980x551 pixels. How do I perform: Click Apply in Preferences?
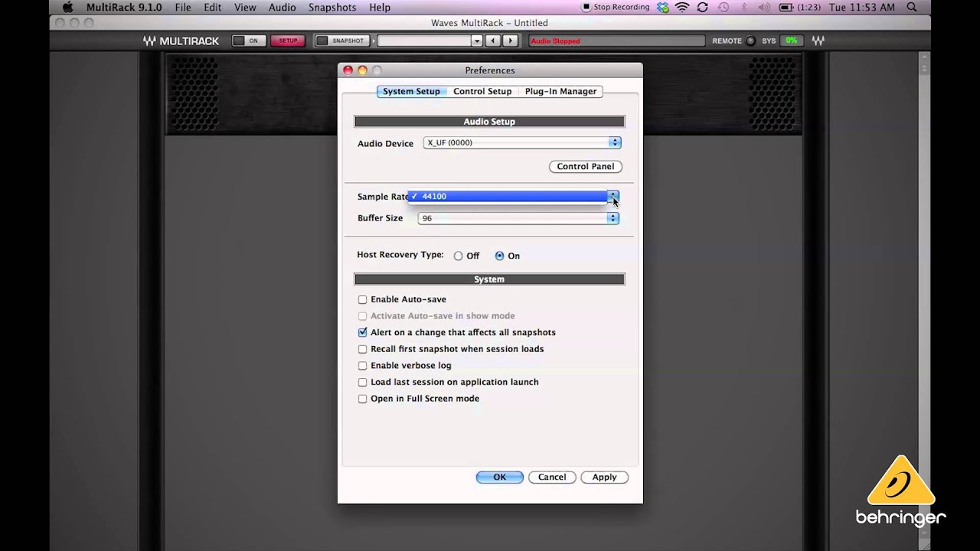[x=604, y=477]
